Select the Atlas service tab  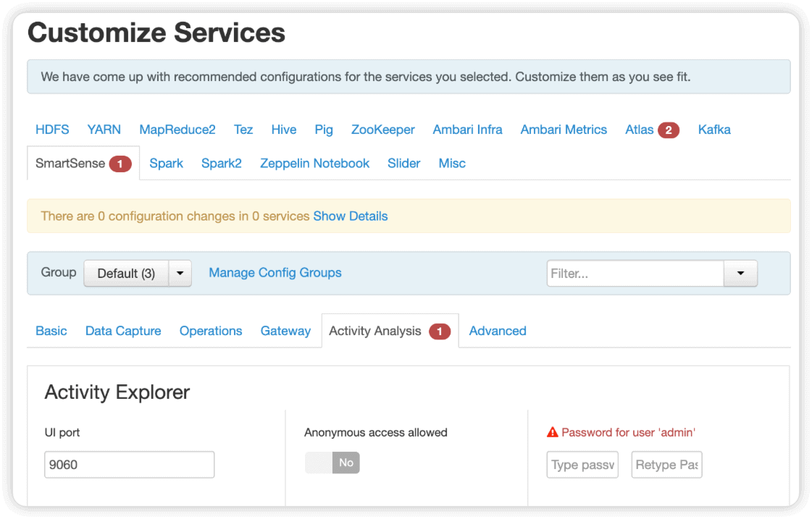pos(640,130)
